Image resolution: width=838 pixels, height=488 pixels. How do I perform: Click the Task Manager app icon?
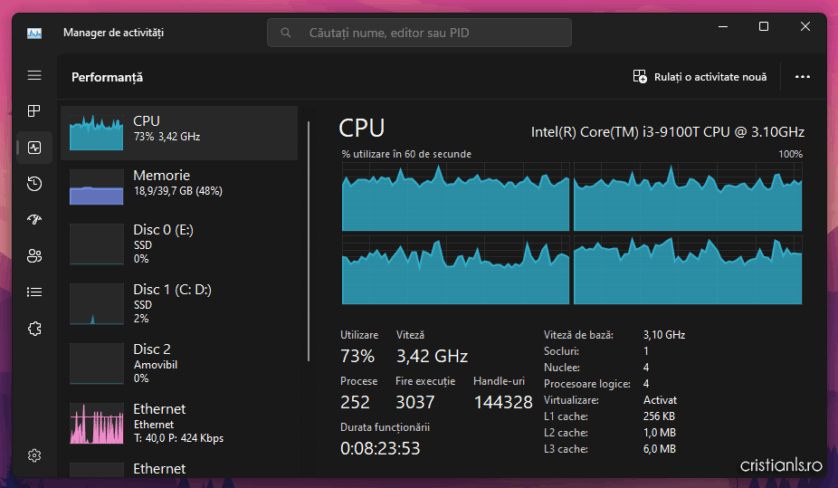coord(34,33)
